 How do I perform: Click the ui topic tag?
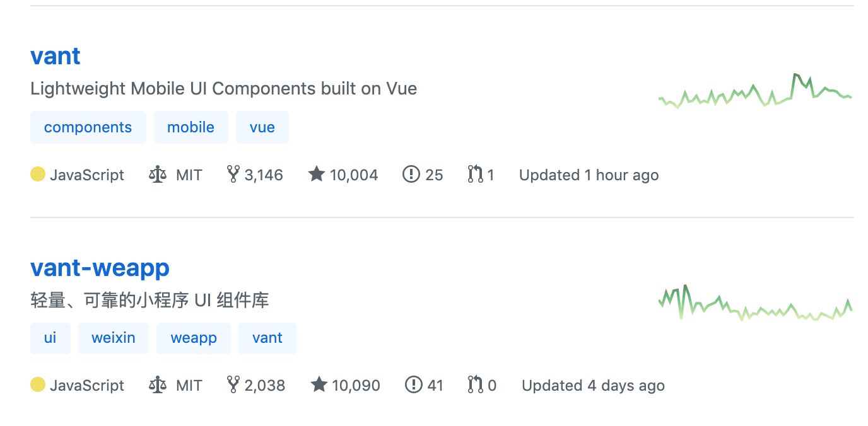(x=50, y=338)
